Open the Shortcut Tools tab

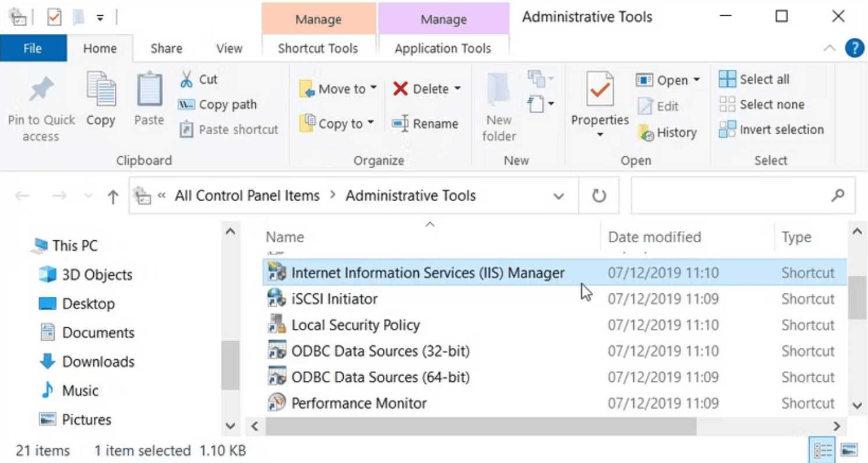tap(319, 48)
